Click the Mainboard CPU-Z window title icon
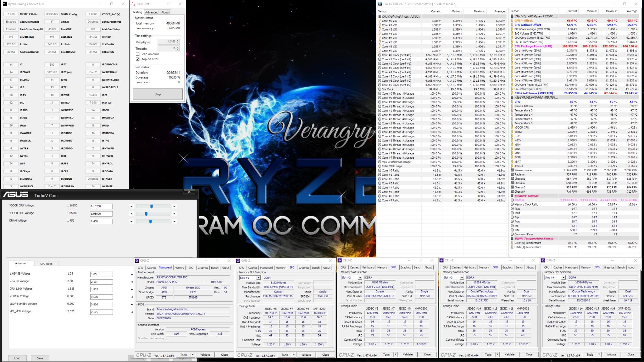 [137, 261]
